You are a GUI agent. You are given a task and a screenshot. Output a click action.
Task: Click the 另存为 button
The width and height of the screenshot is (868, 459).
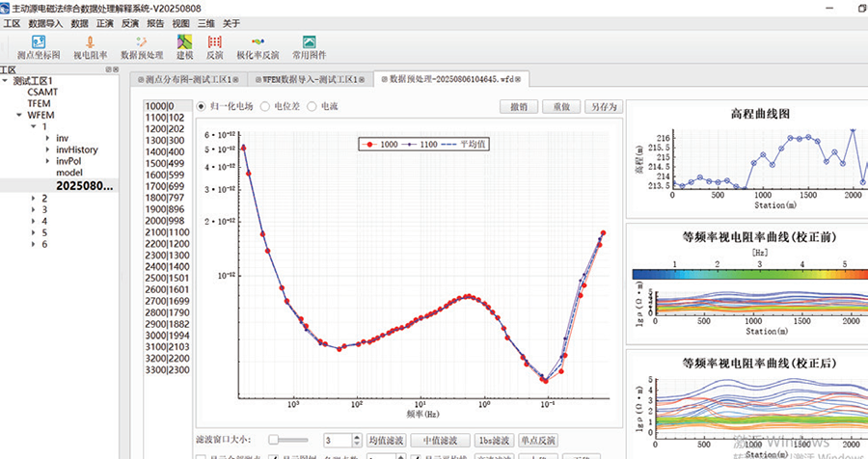tap(604, 106)
